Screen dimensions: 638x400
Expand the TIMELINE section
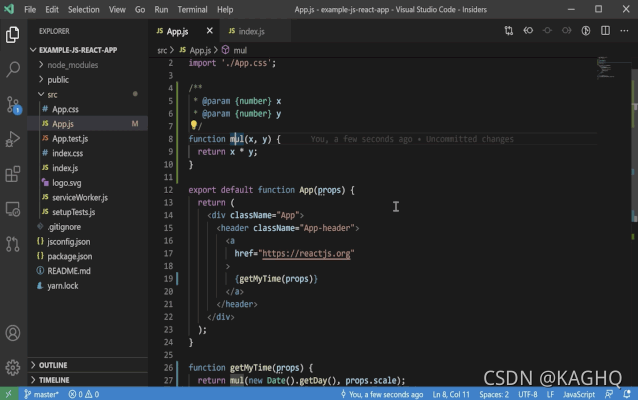[x=87, y=380]
